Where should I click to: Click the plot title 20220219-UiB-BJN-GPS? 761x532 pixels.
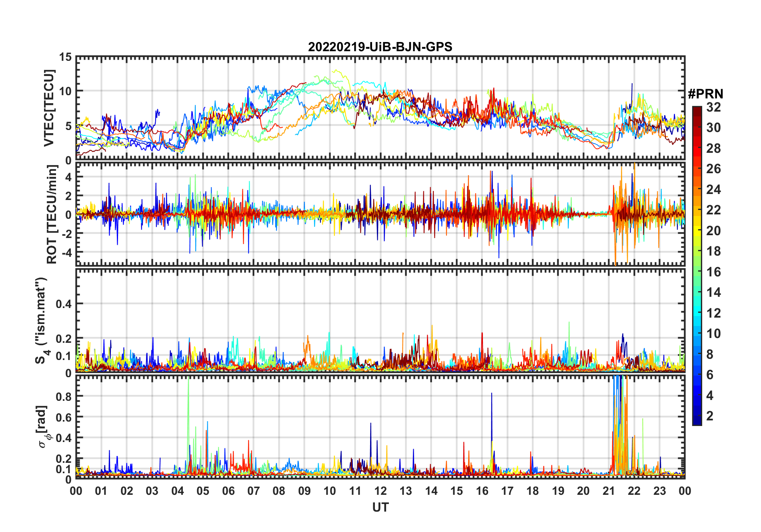(380, 47)
